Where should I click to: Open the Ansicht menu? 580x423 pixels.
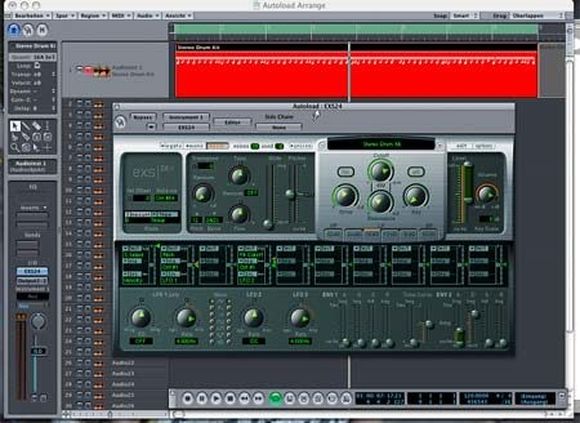178,16
